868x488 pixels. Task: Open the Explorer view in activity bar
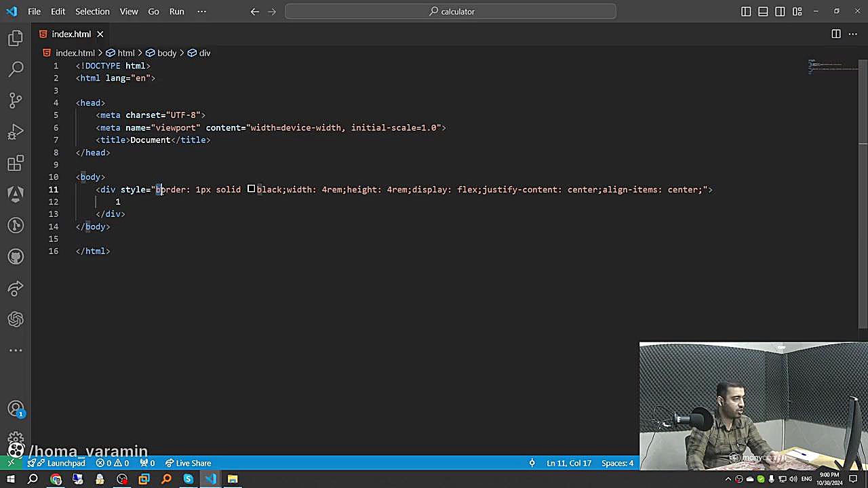tap(16, 38)
